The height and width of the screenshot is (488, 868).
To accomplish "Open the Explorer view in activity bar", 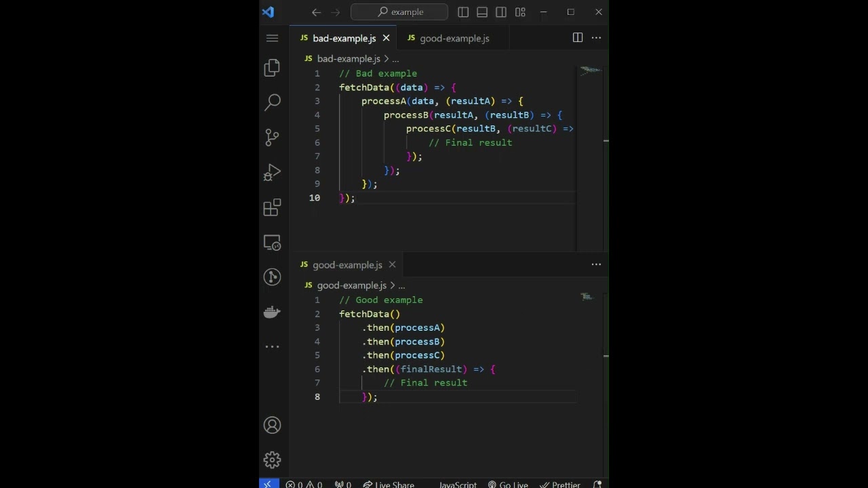I will (272, 67).
